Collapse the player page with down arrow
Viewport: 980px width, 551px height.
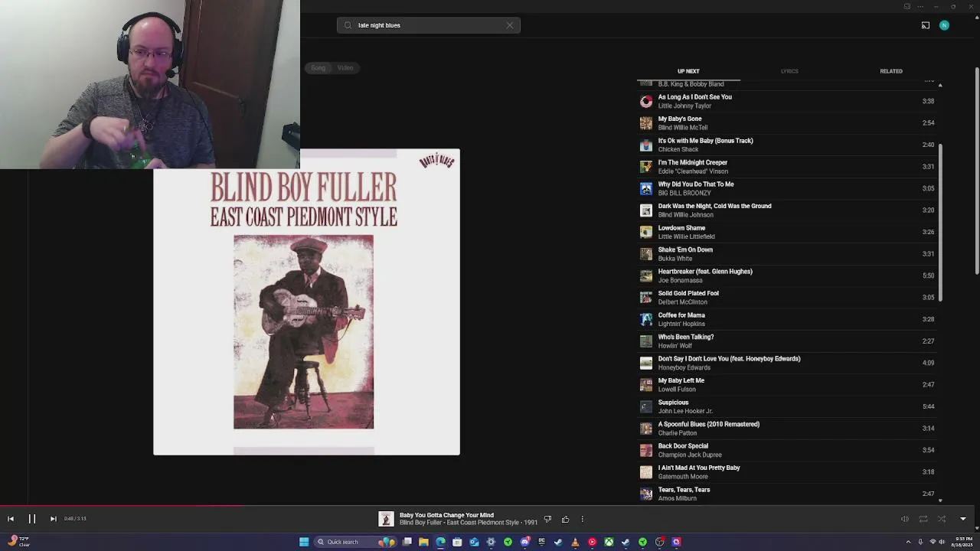point(963,519)
